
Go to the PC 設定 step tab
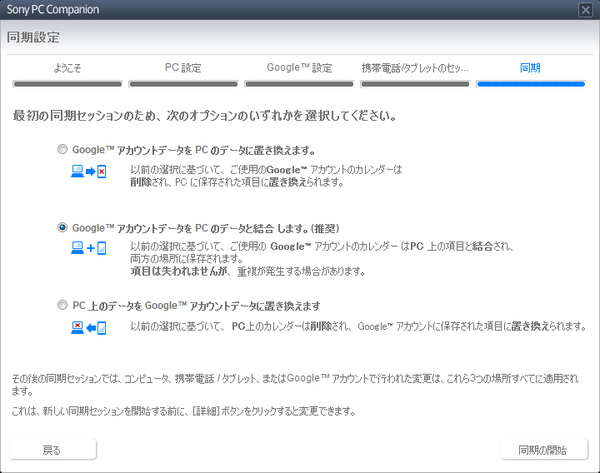[183, 68]
